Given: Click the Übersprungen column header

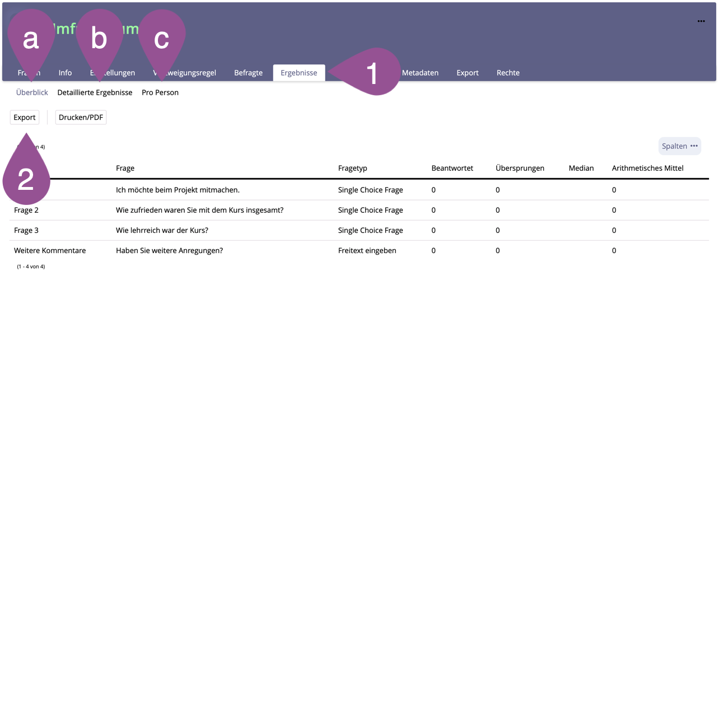Looking at the screenshot, I should click(x=520, y=168).
